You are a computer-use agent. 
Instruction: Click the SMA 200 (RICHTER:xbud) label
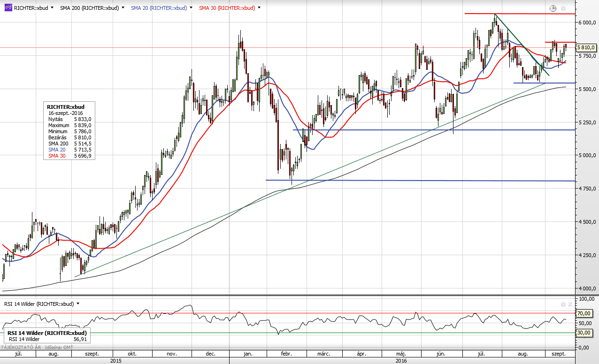coord(89,8)
